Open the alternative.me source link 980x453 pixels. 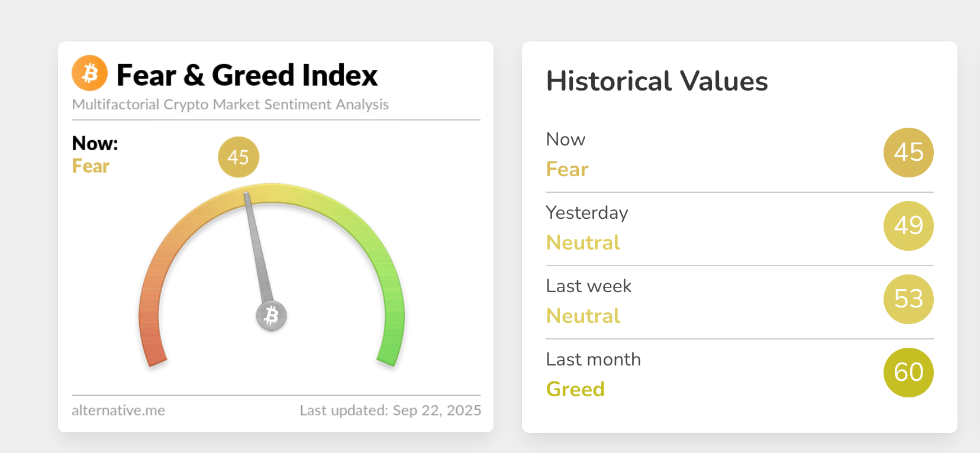tap(118, 410)
